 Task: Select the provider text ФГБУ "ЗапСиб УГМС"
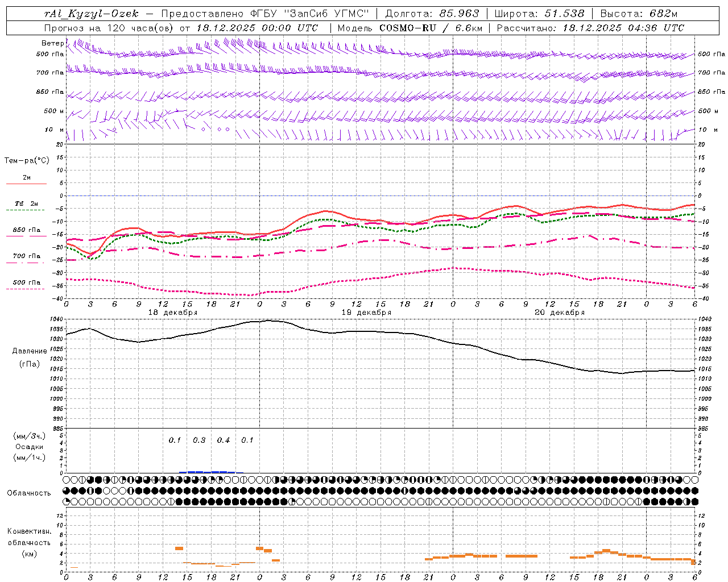(x=310, y=14)
